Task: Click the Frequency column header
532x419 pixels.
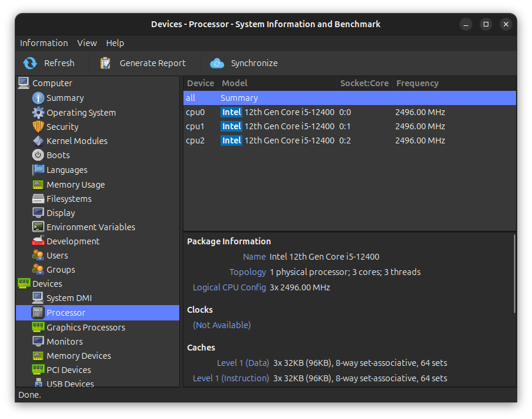Action: (x=417, y=83)
